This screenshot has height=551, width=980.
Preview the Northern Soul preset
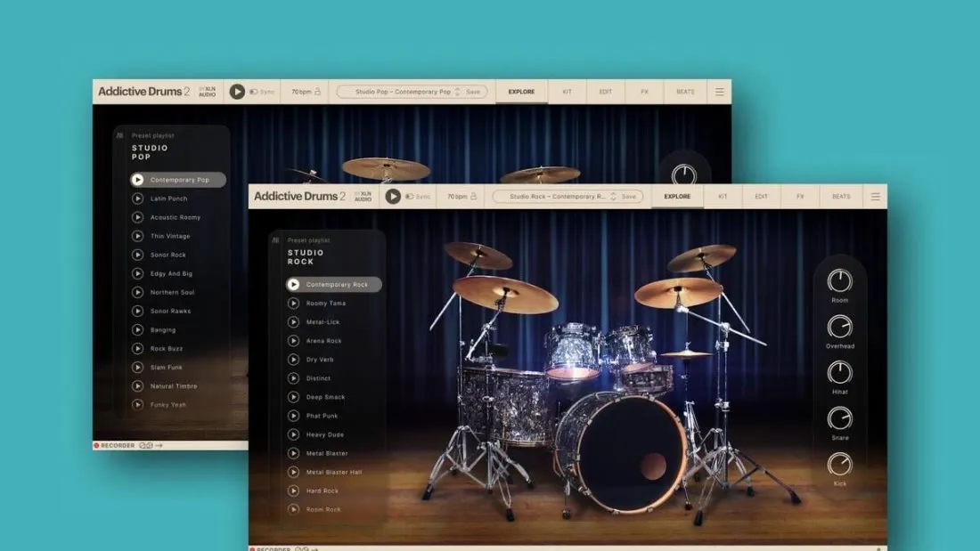(137, 292)
